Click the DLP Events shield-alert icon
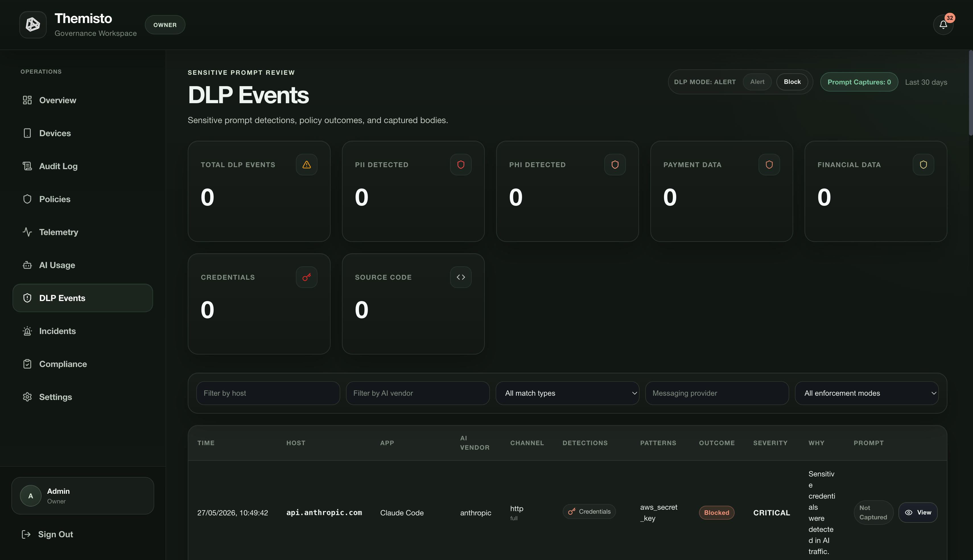Viewport: 973px width, 560px height. tap(27, 298)
